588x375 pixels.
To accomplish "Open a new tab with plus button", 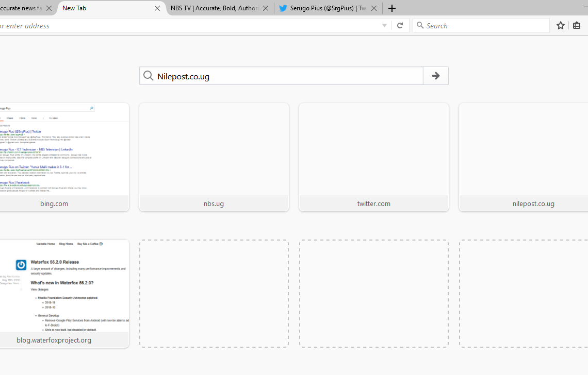I will pyautogui.click(x=392, y=8).
